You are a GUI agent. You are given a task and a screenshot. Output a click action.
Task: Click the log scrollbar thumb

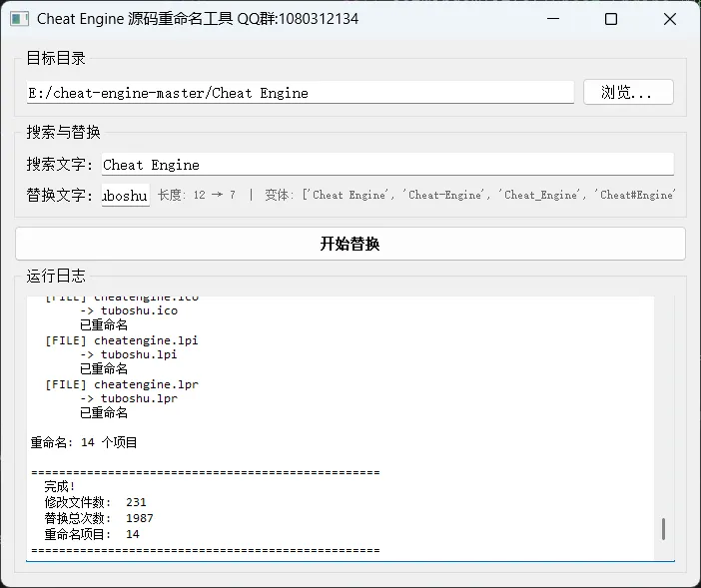point(663,528)
